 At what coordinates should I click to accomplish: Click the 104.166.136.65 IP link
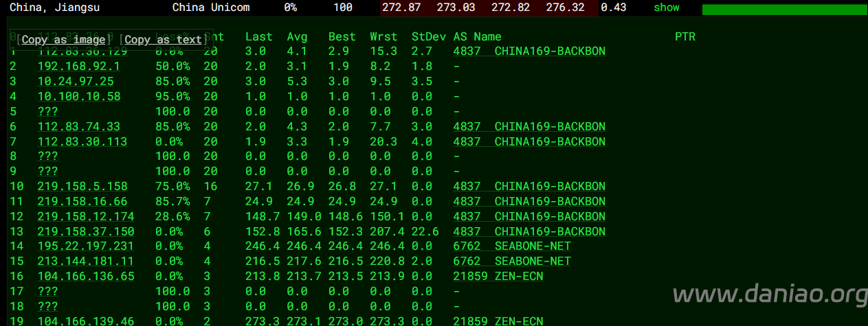(x=85, y=277)
